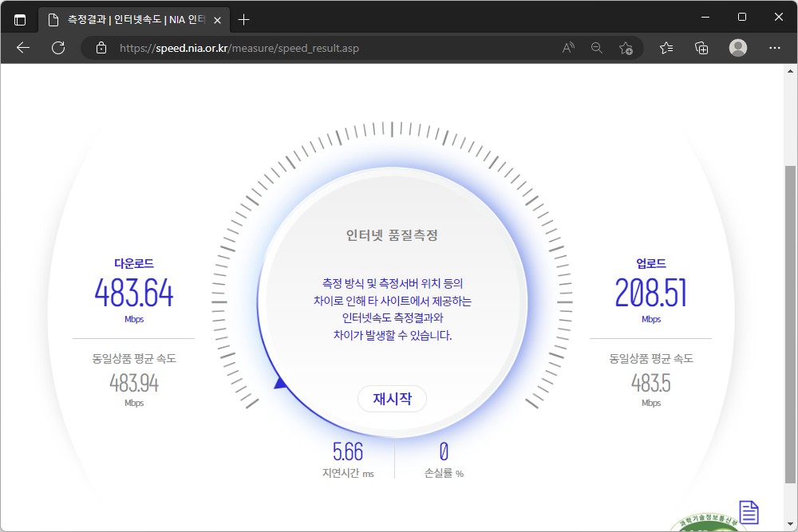Reload the page with the refresh icon

coord(58,48)
